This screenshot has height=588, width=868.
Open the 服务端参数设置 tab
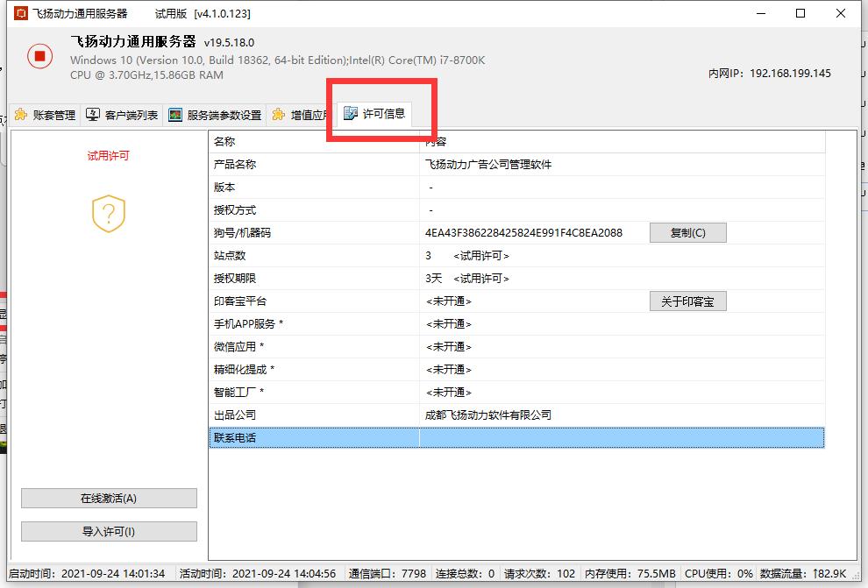click(216, 115)
